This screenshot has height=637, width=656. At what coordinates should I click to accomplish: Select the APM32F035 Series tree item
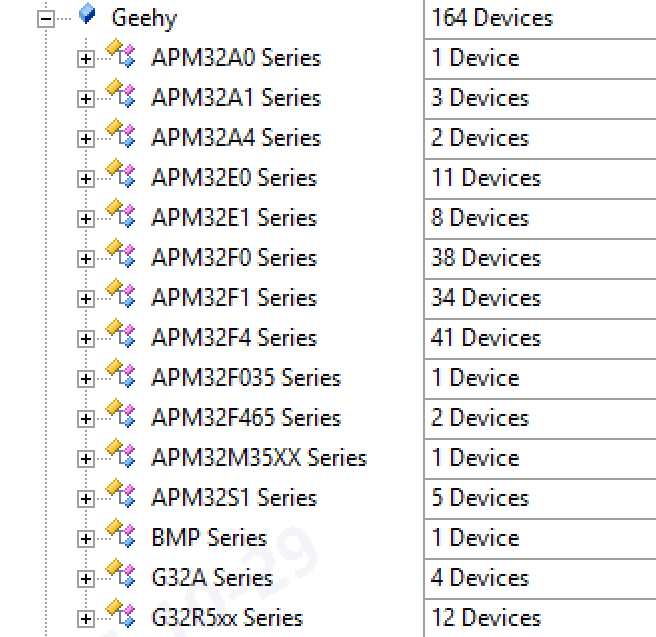pyautogui.click(x=245, y=378)
